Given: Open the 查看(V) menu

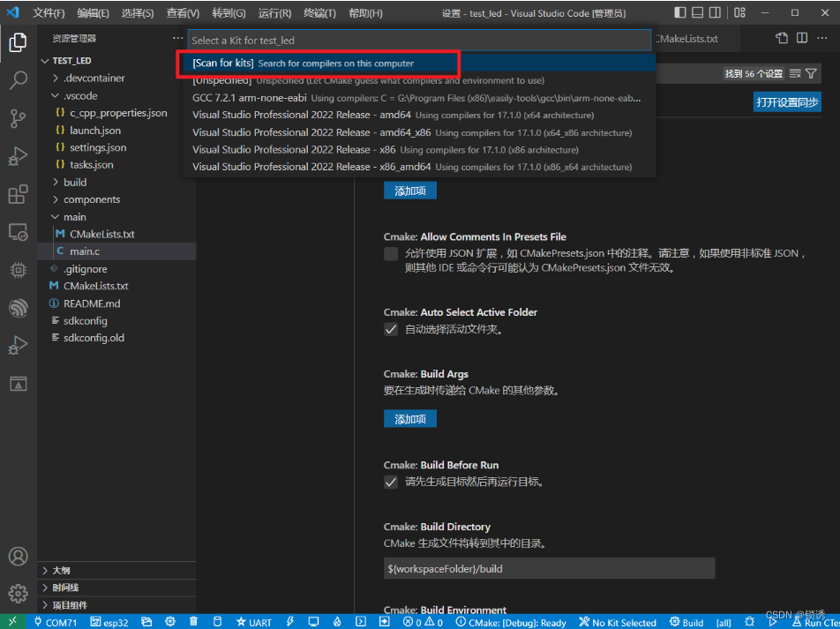Looking at the screenshot, I should pos(184,13).
